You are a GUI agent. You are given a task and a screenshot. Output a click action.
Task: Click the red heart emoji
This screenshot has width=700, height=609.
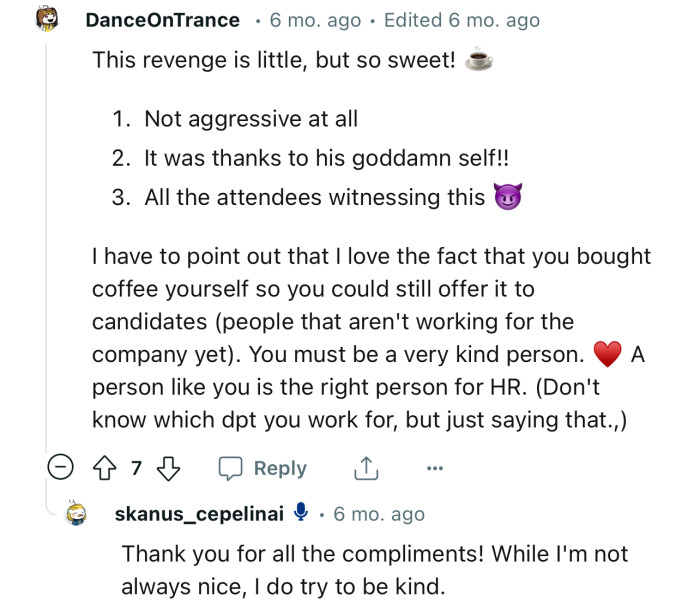607,354
